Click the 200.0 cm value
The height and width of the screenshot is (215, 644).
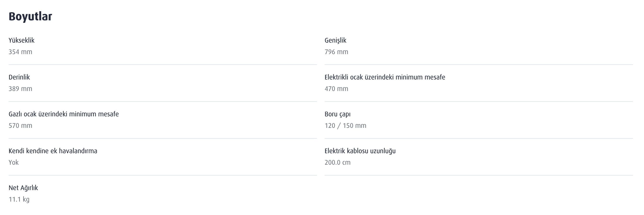[338, 162]
